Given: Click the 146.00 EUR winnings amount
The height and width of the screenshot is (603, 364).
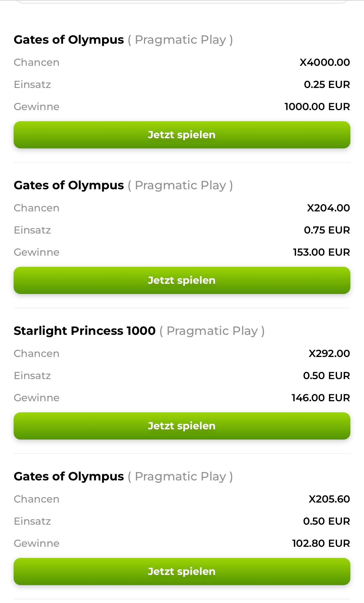Looking at the screenshot, I should [321, 398].
